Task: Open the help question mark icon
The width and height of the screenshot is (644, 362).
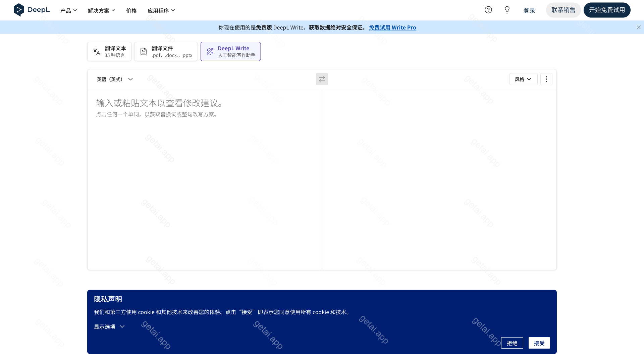Action: click(488, 10)
